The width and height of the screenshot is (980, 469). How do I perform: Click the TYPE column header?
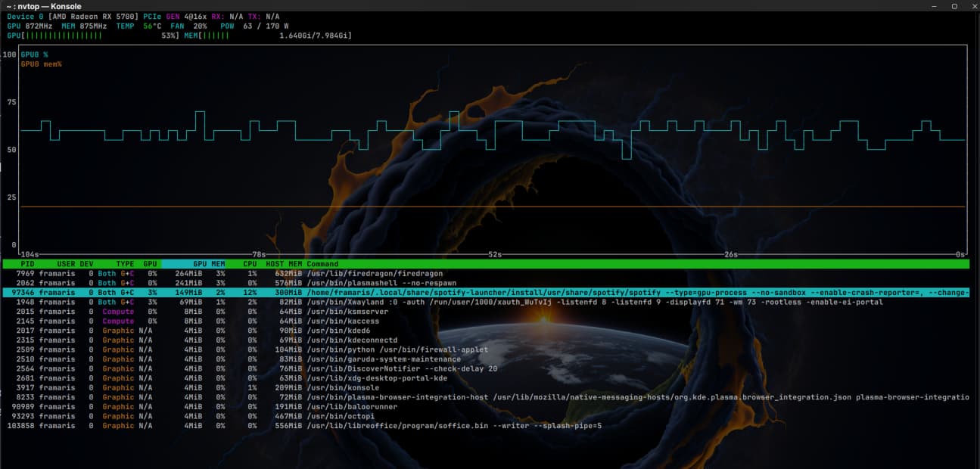[x=124, y=264]
